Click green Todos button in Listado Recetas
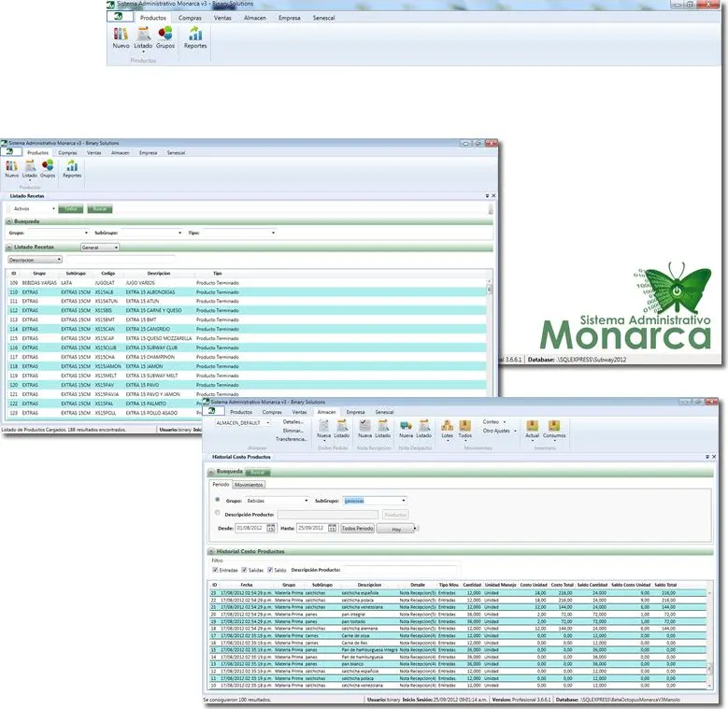Screen dimensions: 728x709 click(x=71, y=209)
